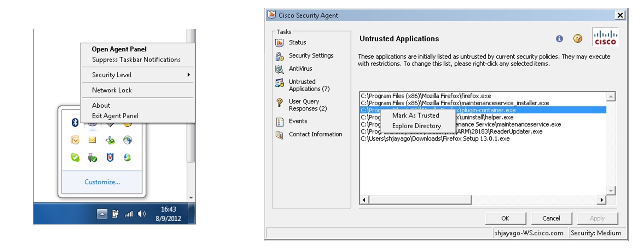Click the User Query Responses question icon
The width and height of the screenshot is (644, 249).
[x=279, y=102]
